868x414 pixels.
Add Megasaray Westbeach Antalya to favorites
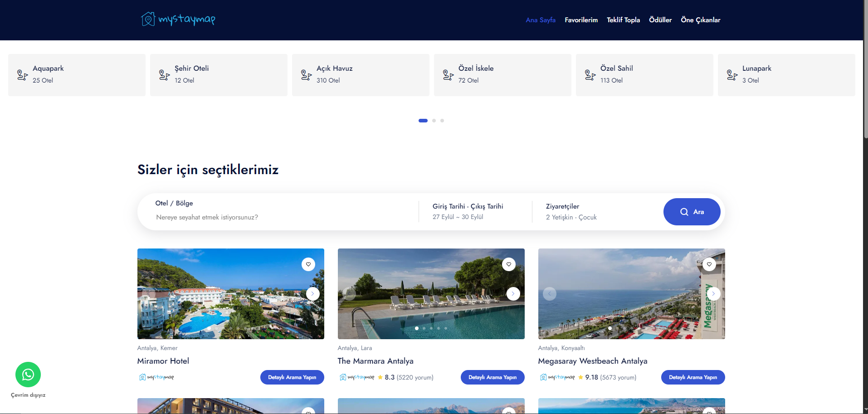(x=709, y=264)
